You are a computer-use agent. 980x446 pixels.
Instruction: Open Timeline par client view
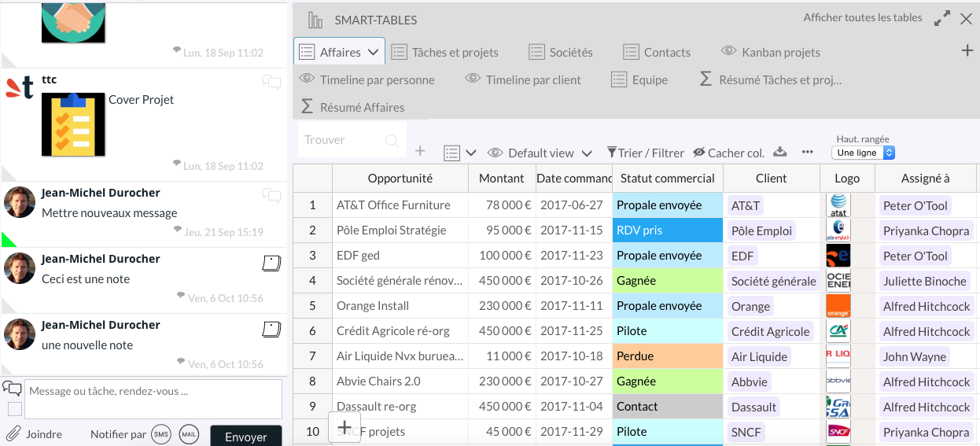[x=523, y=79]
